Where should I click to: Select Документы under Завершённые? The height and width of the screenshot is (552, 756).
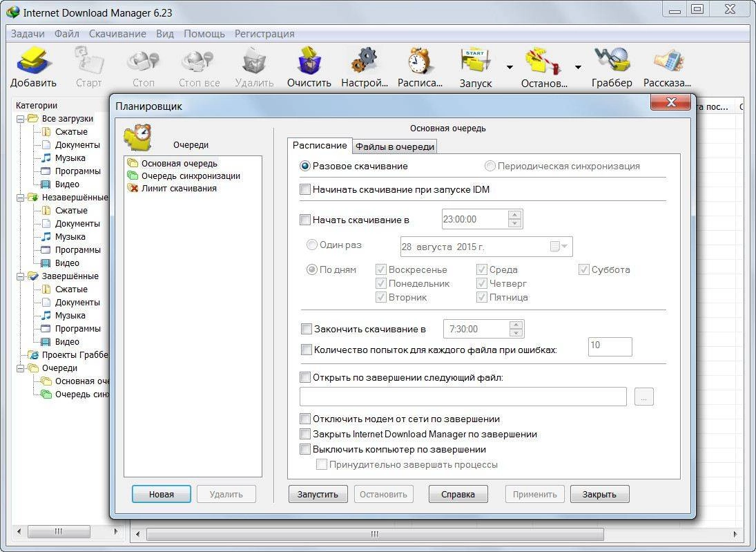point(77,303)
